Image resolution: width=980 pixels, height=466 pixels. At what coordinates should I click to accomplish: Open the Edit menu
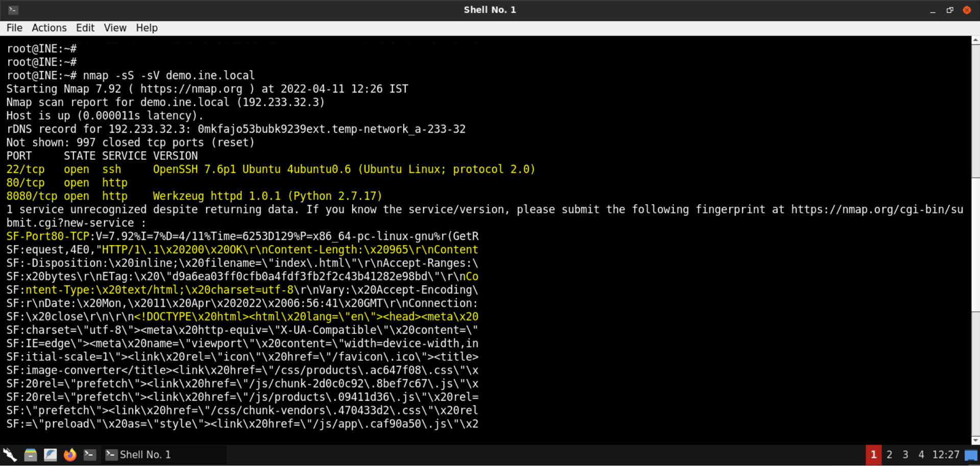85,28
